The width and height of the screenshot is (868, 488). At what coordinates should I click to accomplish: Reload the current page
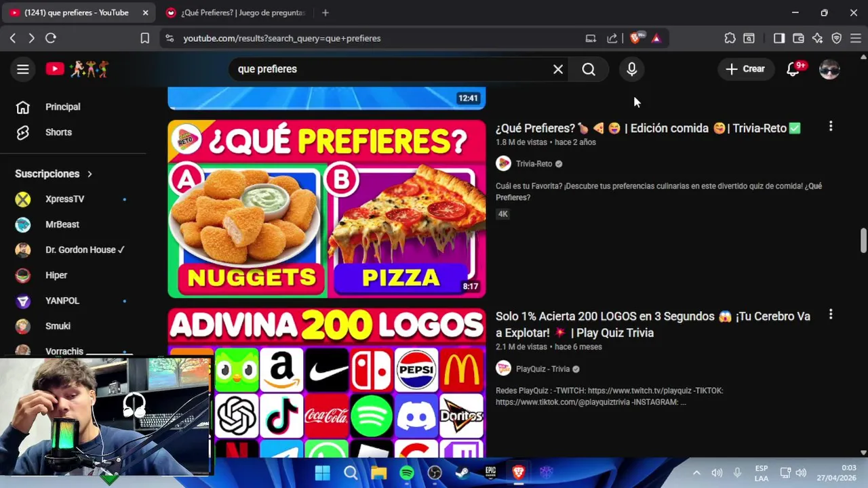[x=50, y=39]
